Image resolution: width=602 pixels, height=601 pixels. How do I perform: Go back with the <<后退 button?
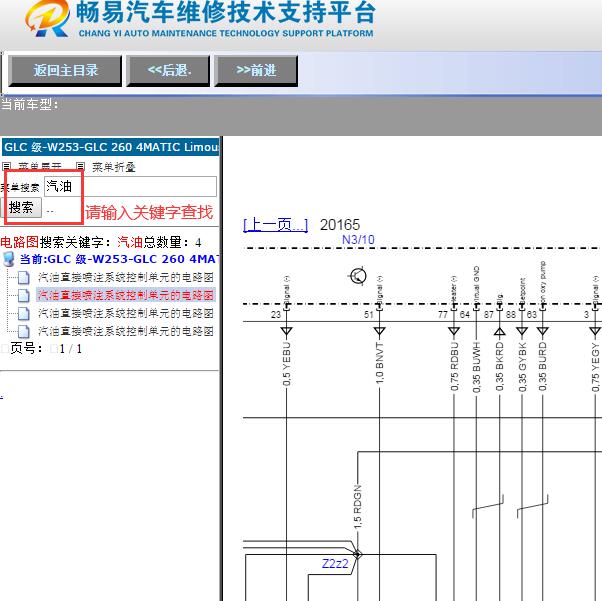pos(169,71)
